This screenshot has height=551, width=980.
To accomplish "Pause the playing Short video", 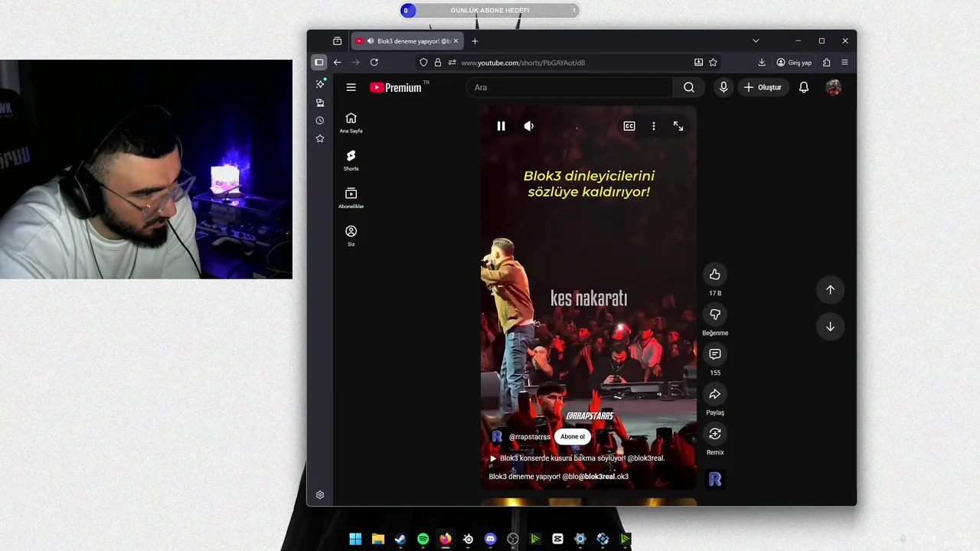I will pos(501,126).
